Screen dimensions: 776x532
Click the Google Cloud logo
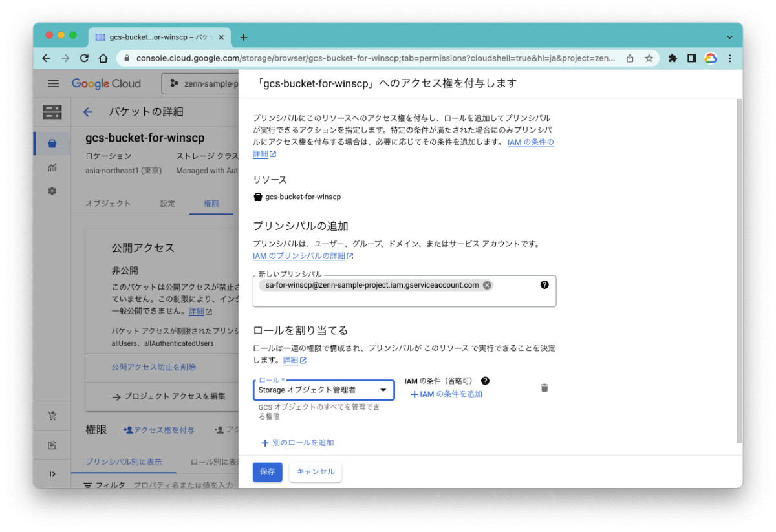[106, 83]
